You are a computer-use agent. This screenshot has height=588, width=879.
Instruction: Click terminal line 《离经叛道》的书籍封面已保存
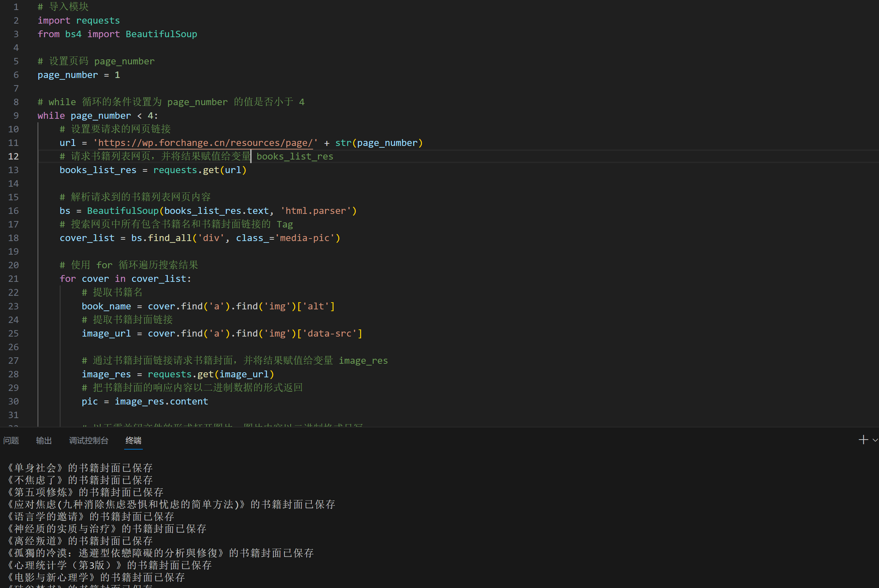80,541
